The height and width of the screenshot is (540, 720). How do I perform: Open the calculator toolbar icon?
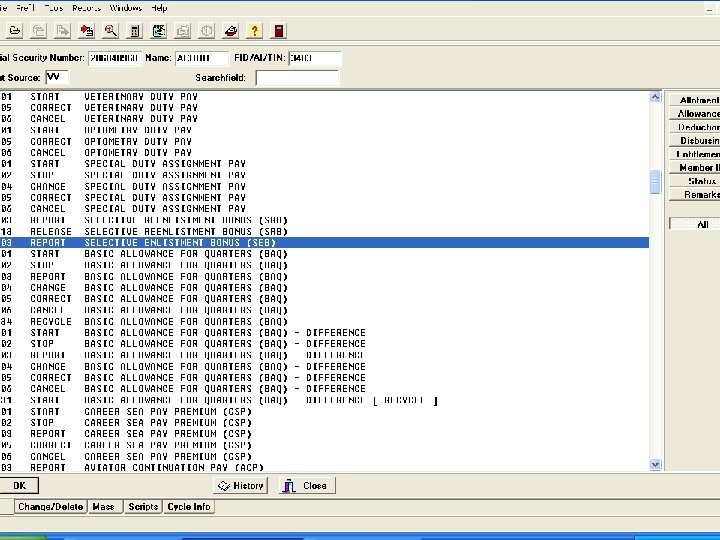135,31
